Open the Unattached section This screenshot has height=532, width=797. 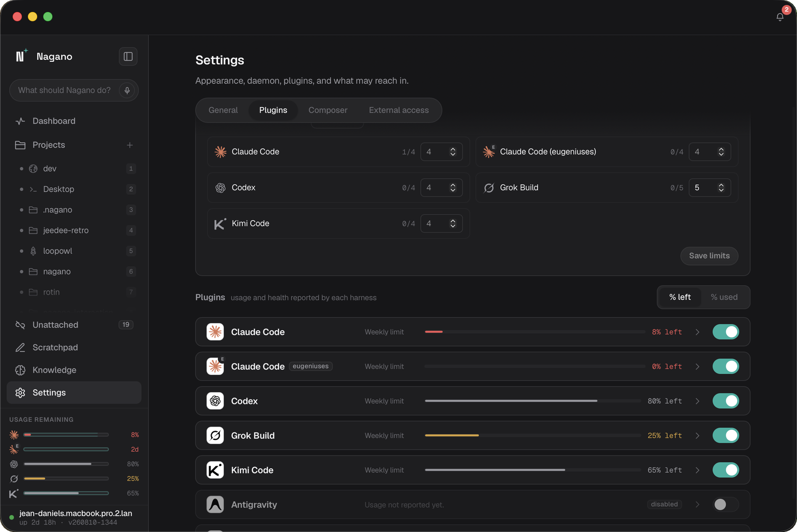pos(74,325)
